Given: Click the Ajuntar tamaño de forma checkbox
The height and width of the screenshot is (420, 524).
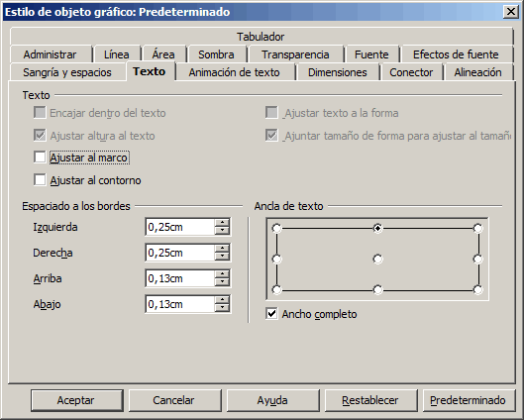Looking at the screenshot, I should [x=271, y=136].
